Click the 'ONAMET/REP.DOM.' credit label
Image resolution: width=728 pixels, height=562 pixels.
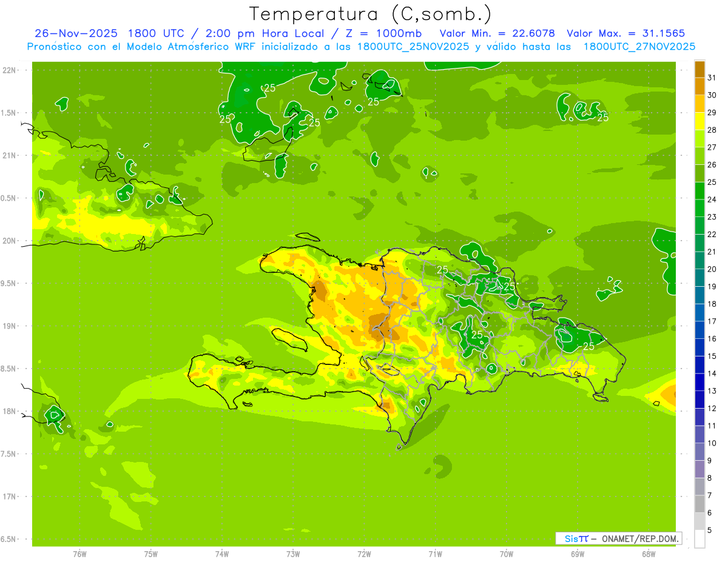(x=641, y=538)
